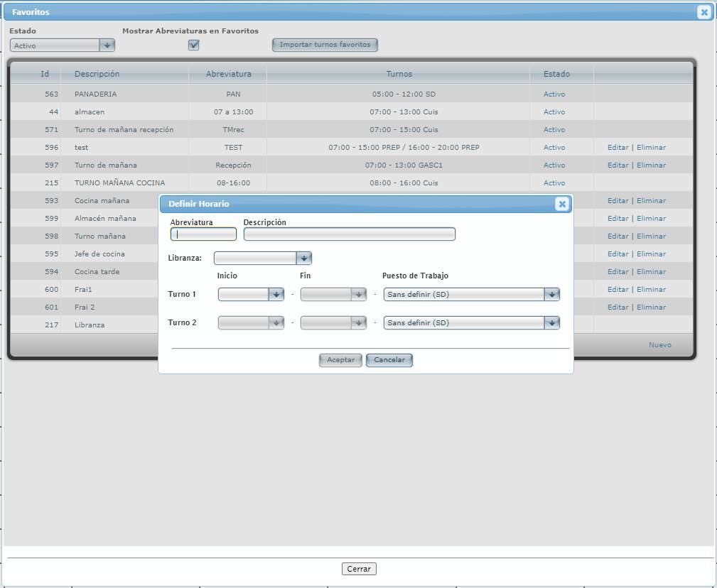Click Eliminar for Turno de mañana row
The image size is (717, 588).
tap(651, 165)
